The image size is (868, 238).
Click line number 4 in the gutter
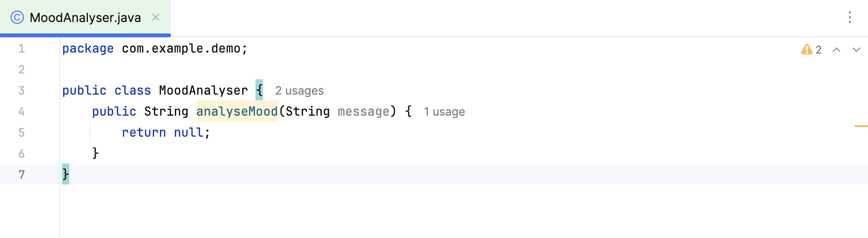pyautogui.click(x=21, y=111)
